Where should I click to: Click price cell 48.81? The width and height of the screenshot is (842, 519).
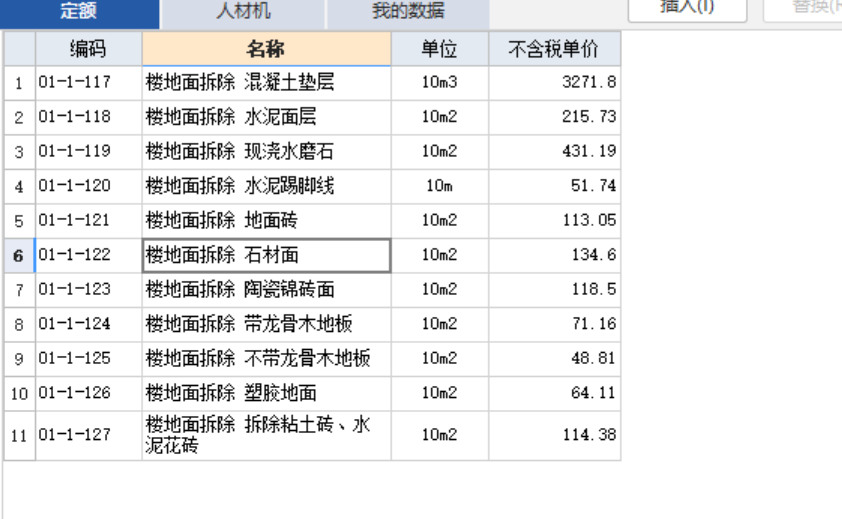tap(555, 358)
